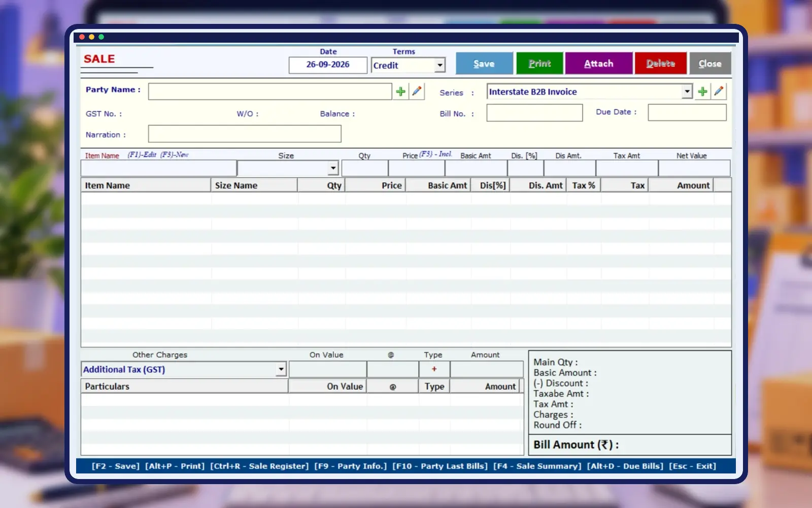Expand the Series Interstate B2B Invoice dropdown
This screenshot has height=508, width=812.
coord(687,91)
